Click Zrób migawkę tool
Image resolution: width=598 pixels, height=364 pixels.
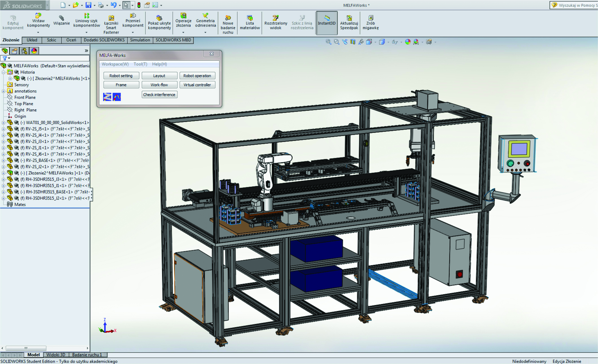[371, 23]
